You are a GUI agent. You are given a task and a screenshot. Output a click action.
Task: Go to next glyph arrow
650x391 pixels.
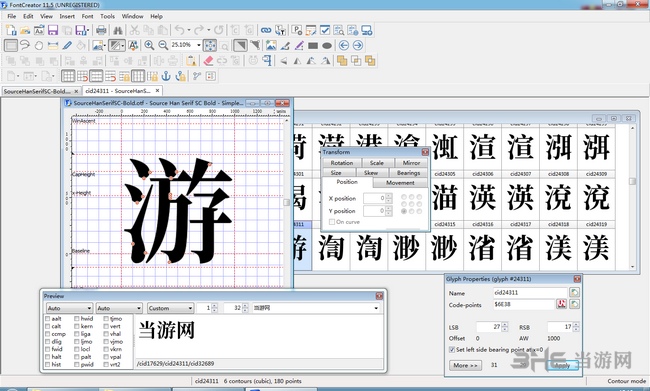(x=358, y=45)
